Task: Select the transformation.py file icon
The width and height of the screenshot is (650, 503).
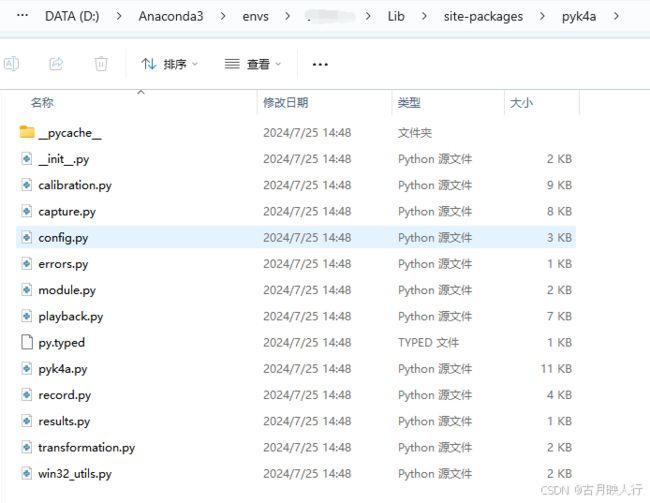Action: 27,447
